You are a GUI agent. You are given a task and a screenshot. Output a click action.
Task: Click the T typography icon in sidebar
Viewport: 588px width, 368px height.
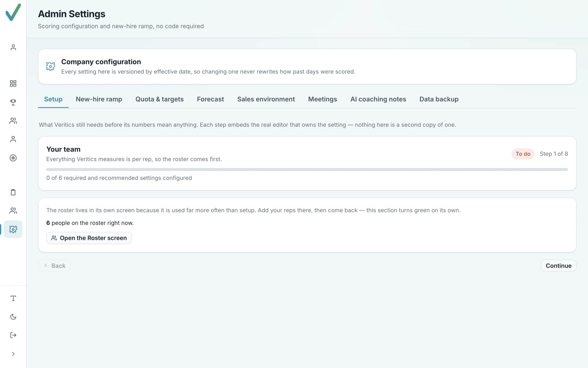13,298
